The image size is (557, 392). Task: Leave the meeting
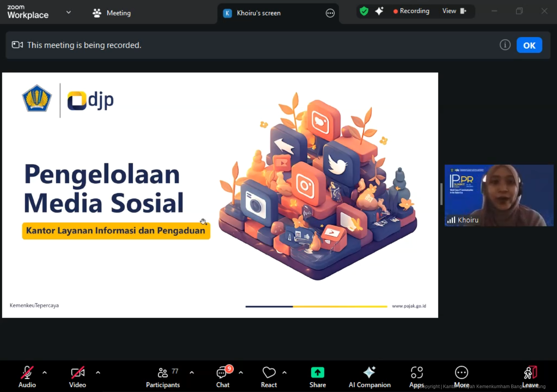point(530,373)
